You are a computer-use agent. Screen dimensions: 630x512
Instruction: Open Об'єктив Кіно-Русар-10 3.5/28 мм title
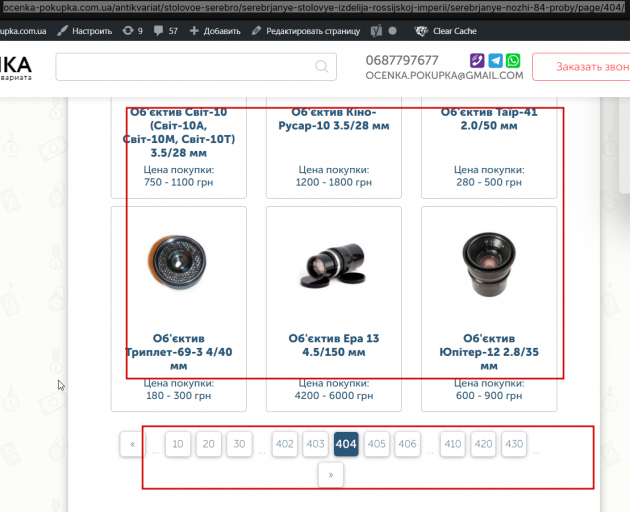click(x=334, y=119)
